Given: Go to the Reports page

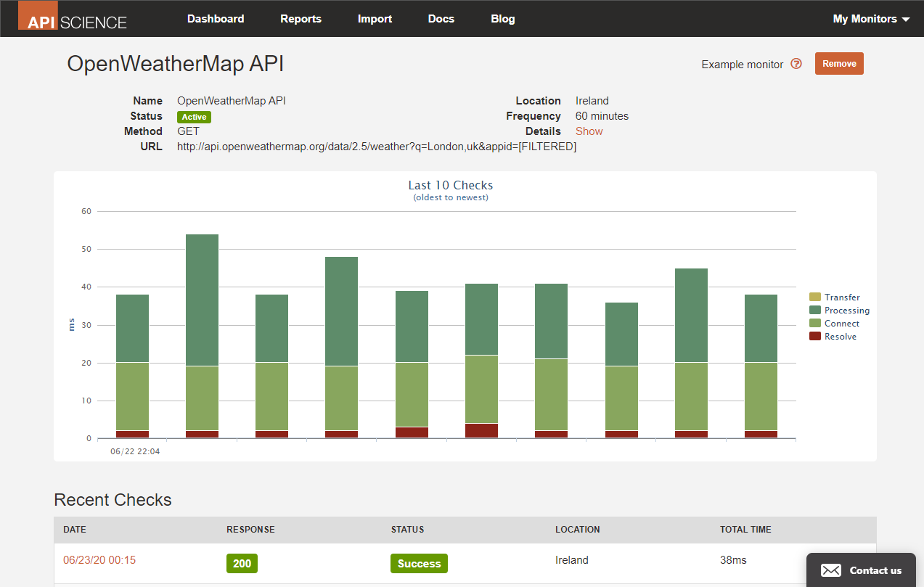Looking at the screenshot, I should (300, 19).
